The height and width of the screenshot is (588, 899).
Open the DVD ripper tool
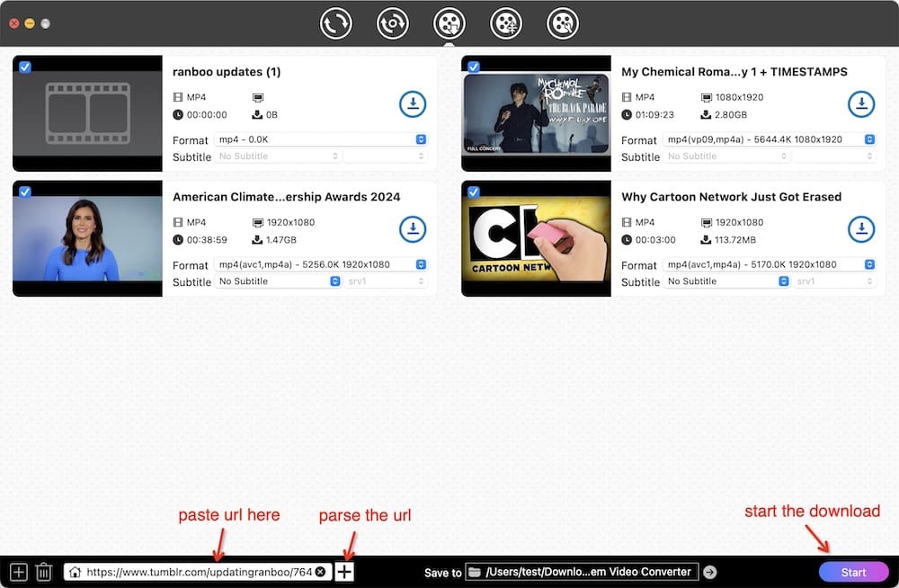coord(393,23)
